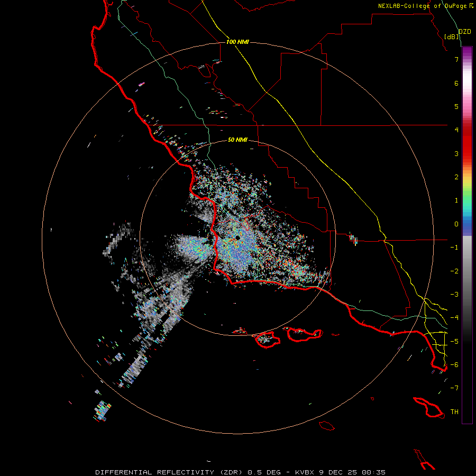Click the "-6" value on color scale
Viewport: 476px width, 476px height.
click(454, 364)
